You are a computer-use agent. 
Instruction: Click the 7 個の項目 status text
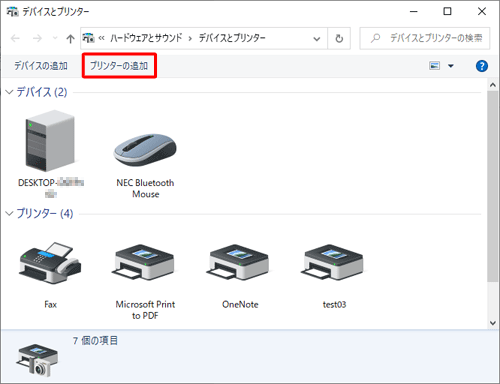coord(95,341)
